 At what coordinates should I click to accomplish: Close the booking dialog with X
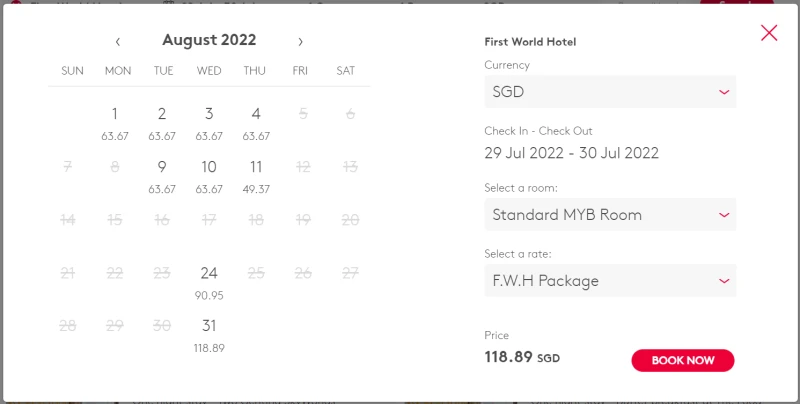[x=769, y=33]
